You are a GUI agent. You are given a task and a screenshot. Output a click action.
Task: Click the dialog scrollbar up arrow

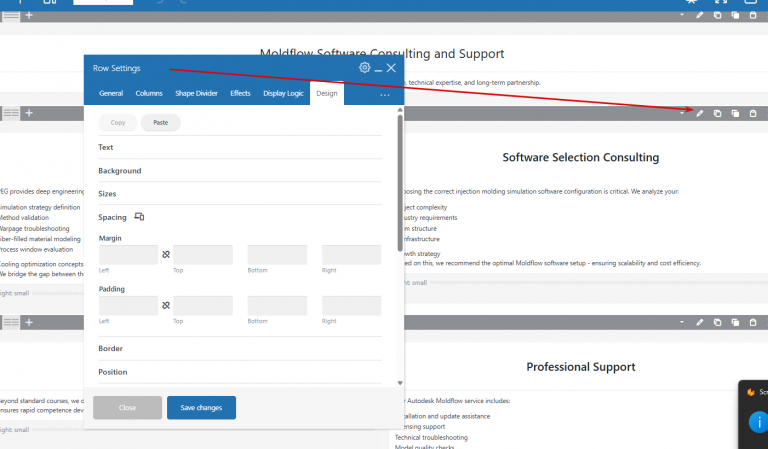[400, 110]
